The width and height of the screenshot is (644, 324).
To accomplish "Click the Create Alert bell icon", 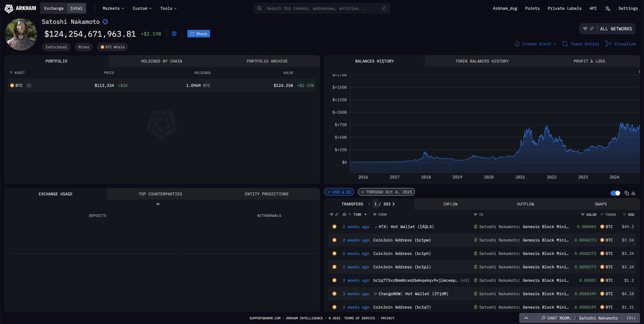I will (517, 44).
